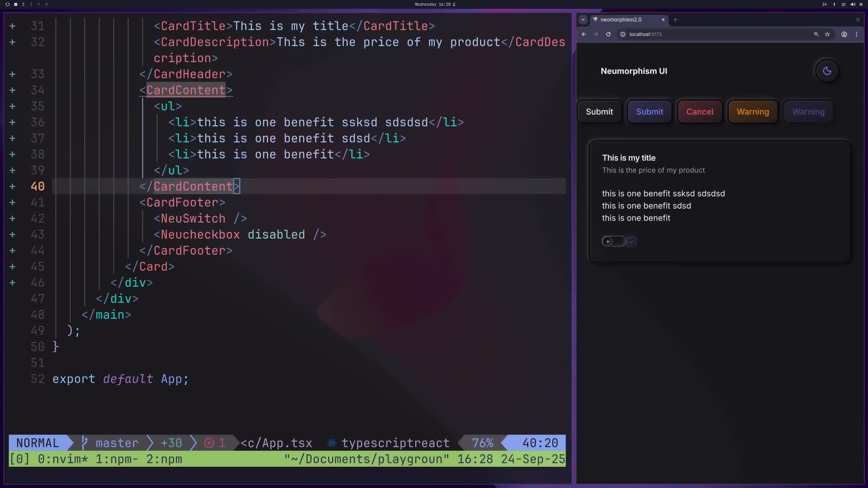Open the browser profile icon
The image size is (868, 488).
(x=844, y=34)
